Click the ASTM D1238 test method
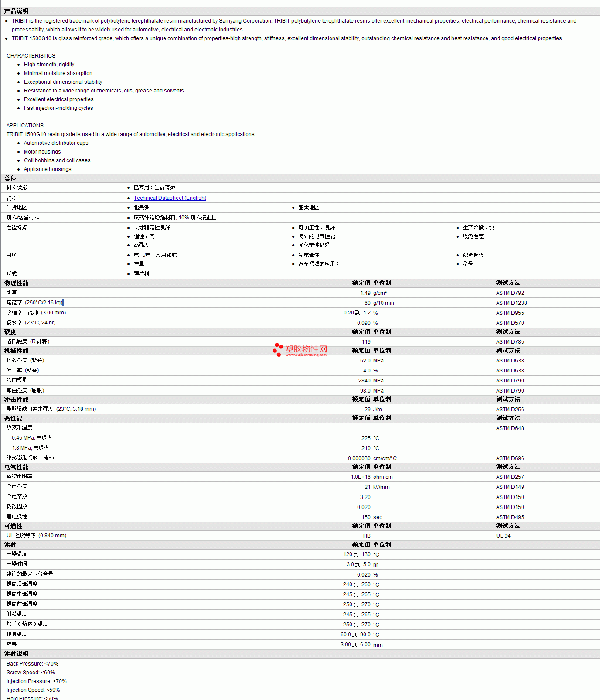Image resolution: width=600 pixels, height=700 pixels. [511, 303]
